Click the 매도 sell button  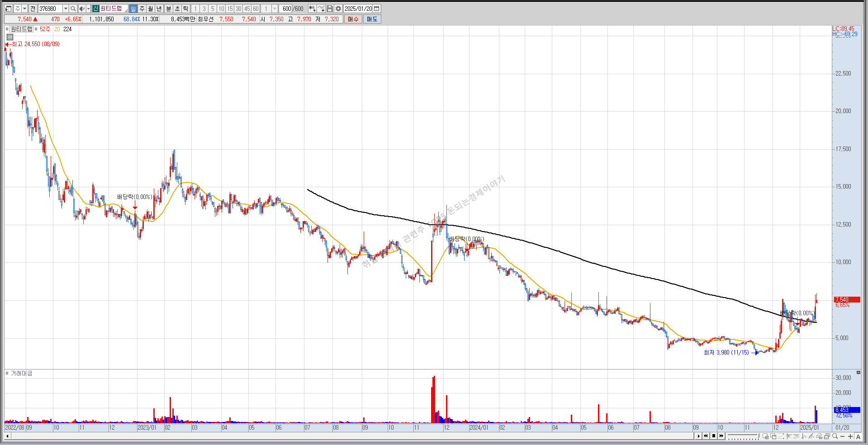click(x=372, y=19)
